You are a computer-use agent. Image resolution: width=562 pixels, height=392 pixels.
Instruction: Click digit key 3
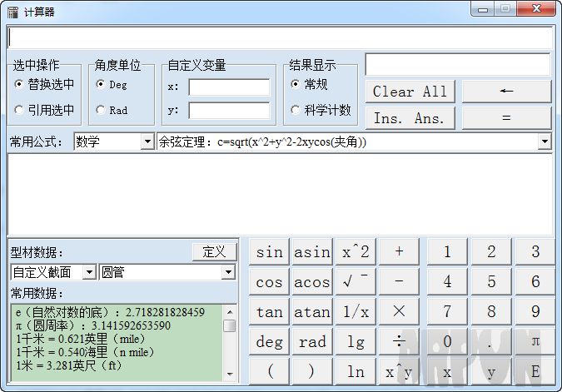[x=535, y=251]
